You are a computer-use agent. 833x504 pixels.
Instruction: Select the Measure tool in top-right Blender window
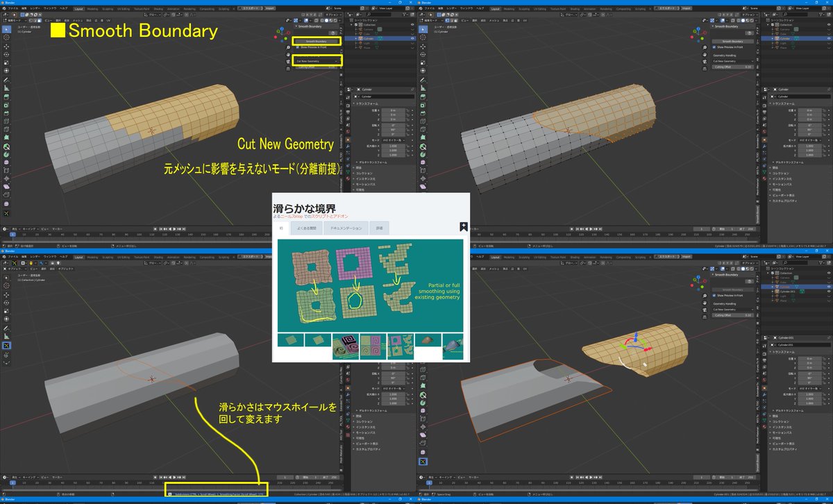(x=423, y=89)
